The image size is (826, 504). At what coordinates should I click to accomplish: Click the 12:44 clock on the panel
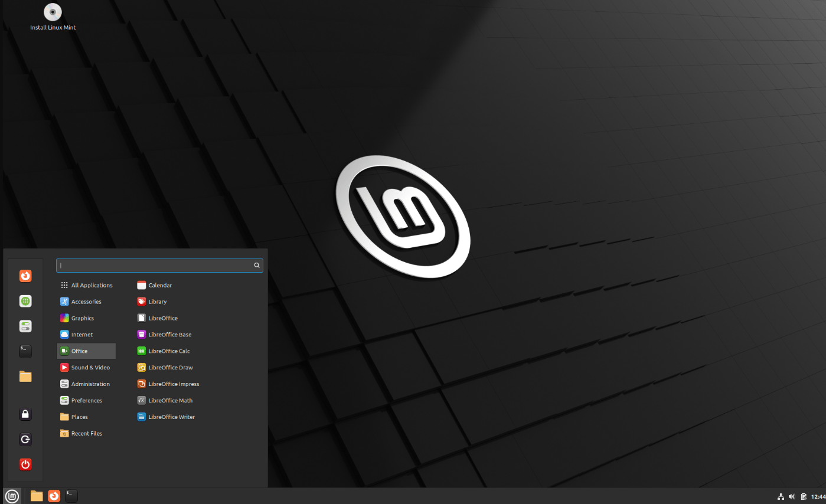point(818,496)
